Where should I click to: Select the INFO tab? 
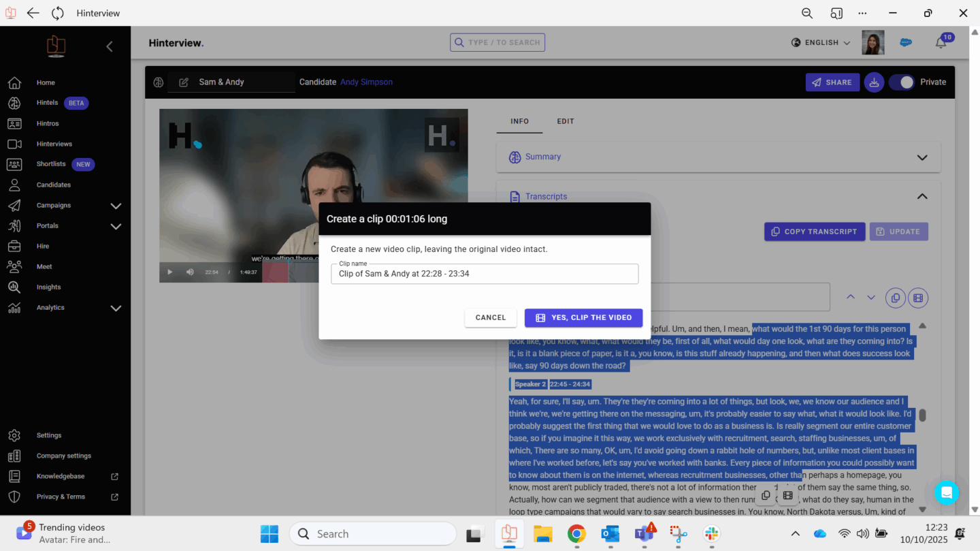[x=519, y=121]
